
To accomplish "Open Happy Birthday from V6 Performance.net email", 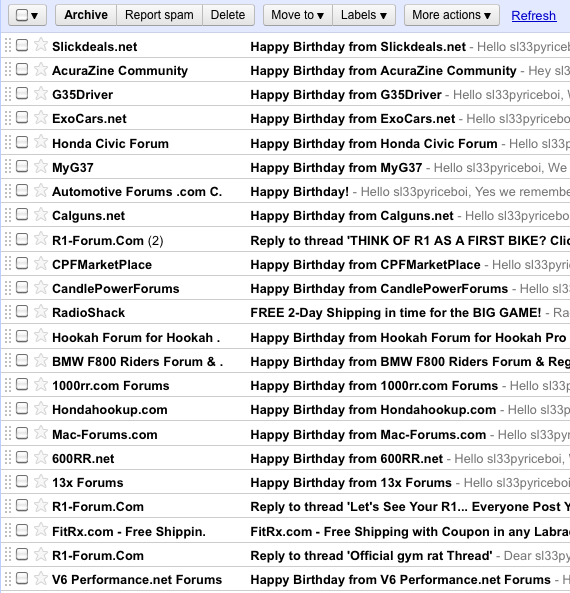I will click(401, 580).
